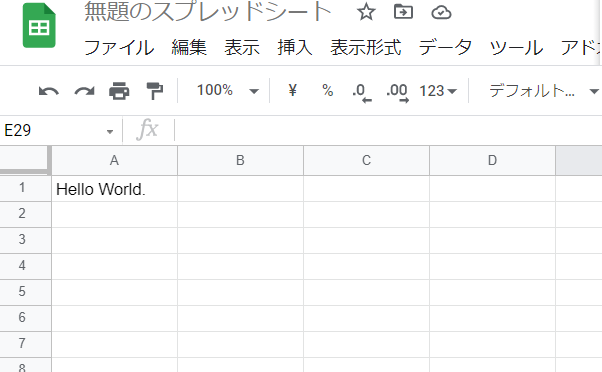Image resolution: width=602 pixels, height=372 pixels.
Task: Select row 1 header
Action: pyautogui.click(x=25, y=188)
